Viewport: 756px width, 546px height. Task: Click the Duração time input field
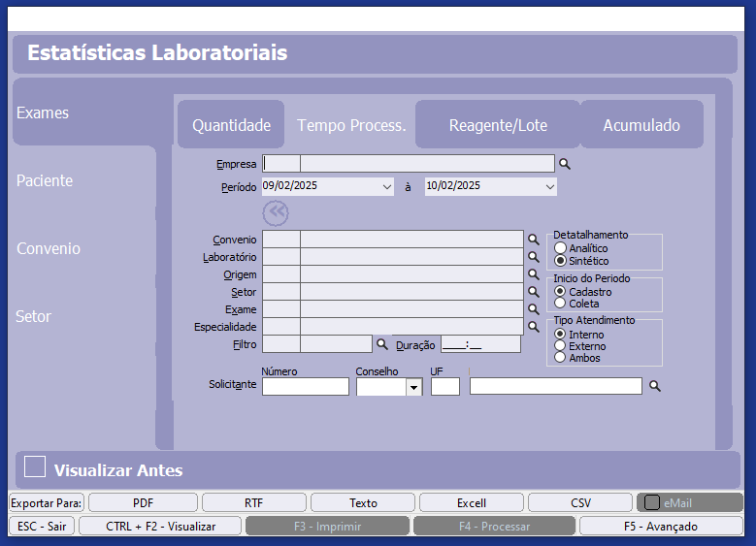point(479,343)
